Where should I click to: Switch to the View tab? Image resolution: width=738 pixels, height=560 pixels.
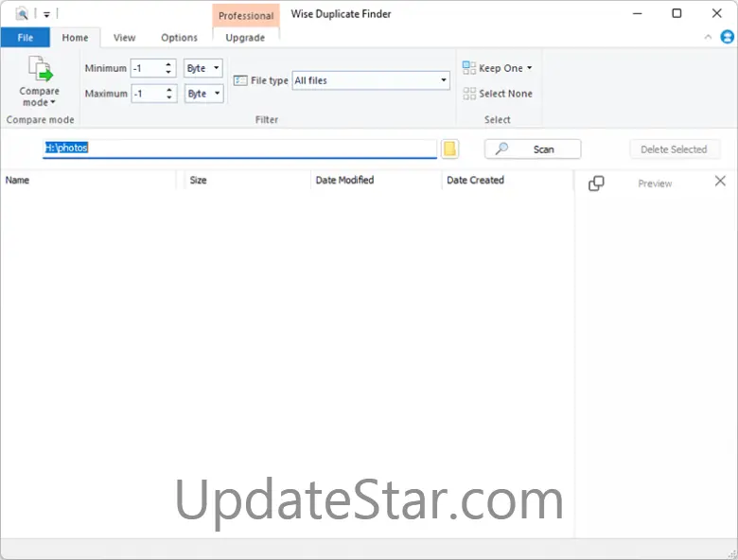point(124,38)
